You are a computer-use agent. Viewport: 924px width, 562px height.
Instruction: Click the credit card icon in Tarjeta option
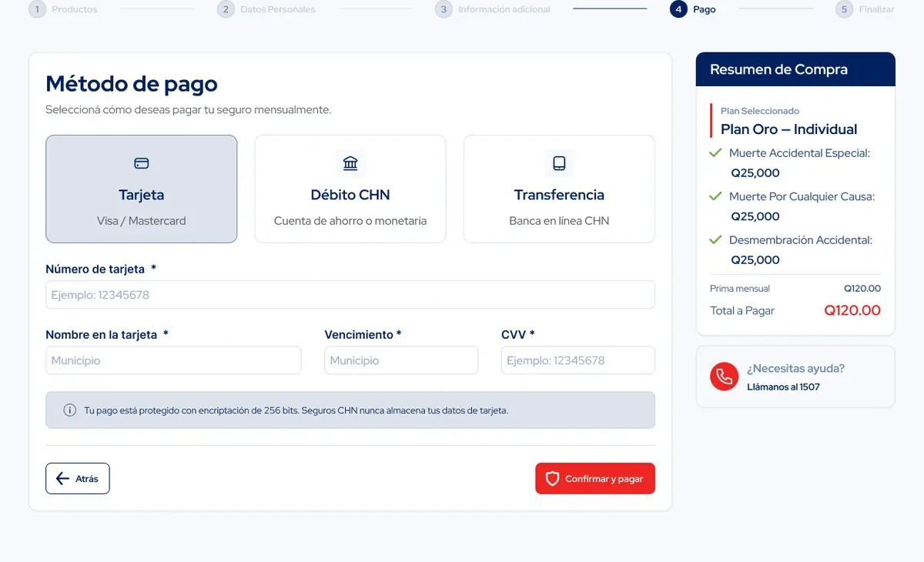[x=142, y=163]
